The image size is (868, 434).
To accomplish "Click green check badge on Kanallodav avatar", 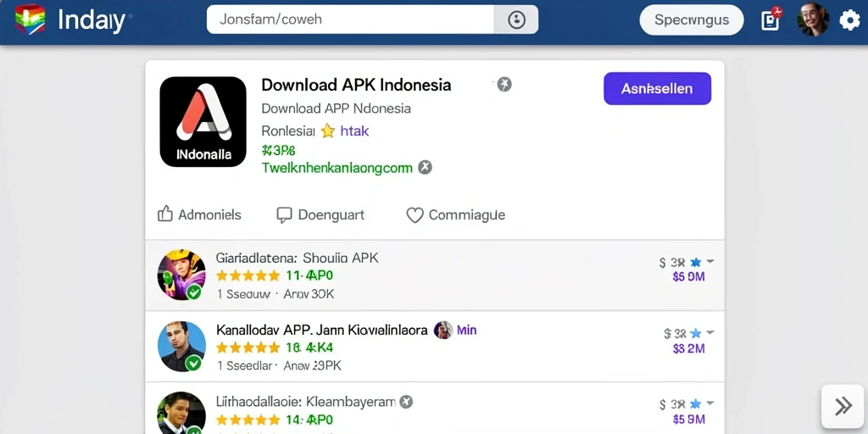I will (x=193, y=363).
